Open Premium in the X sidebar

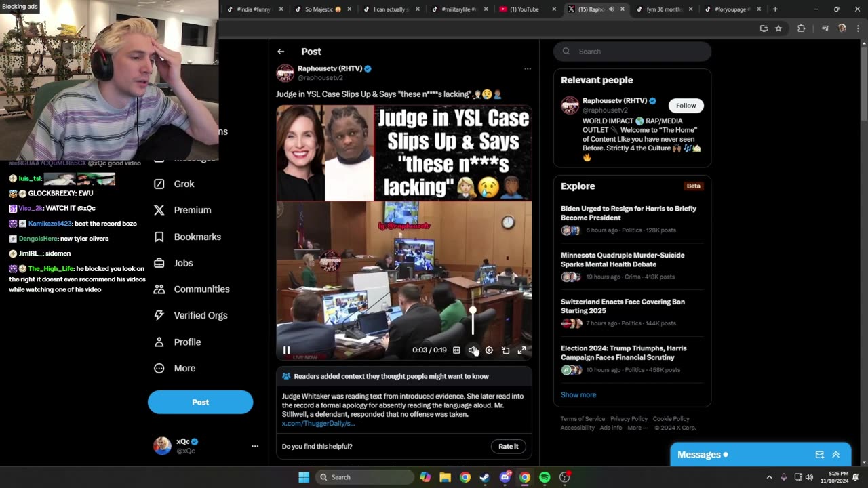tap(182, 210)
